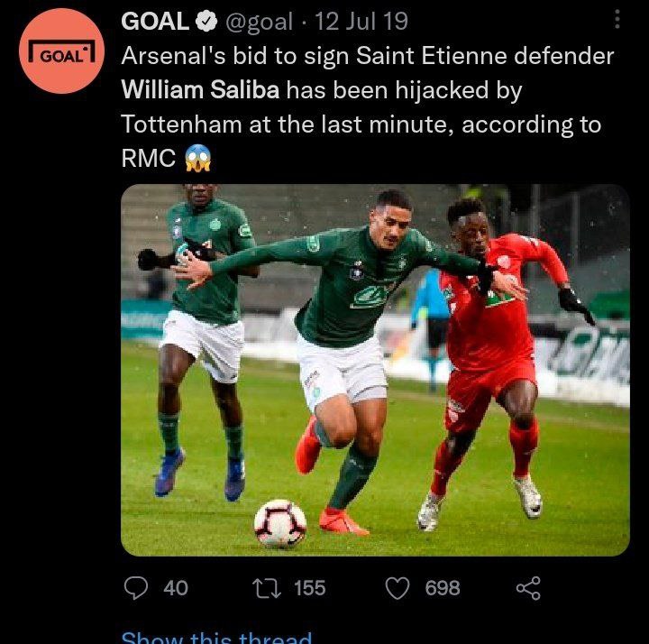Click the like count of 698
649x644 pixels.
click(x=442, y=588)
